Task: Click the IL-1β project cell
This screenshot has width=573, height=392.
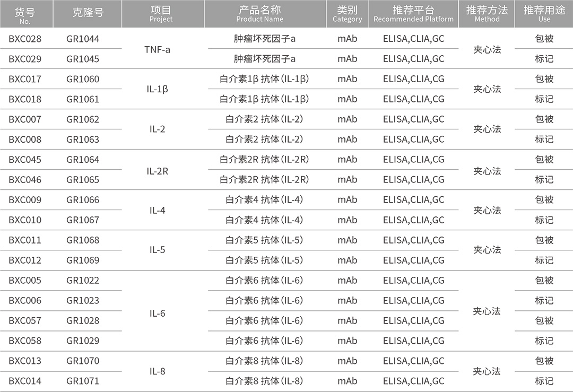Action: [x=157, y=89]
